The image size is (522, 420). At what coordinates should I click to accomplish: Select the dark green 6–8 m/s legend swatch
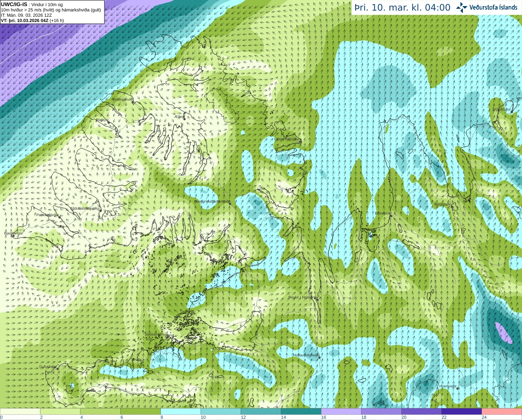(x=140, y=411)
